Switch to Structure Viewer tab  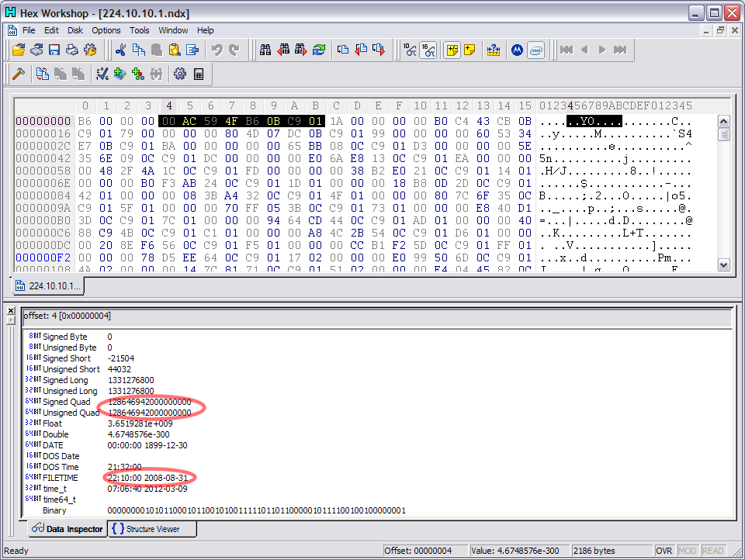click(153, 529)
